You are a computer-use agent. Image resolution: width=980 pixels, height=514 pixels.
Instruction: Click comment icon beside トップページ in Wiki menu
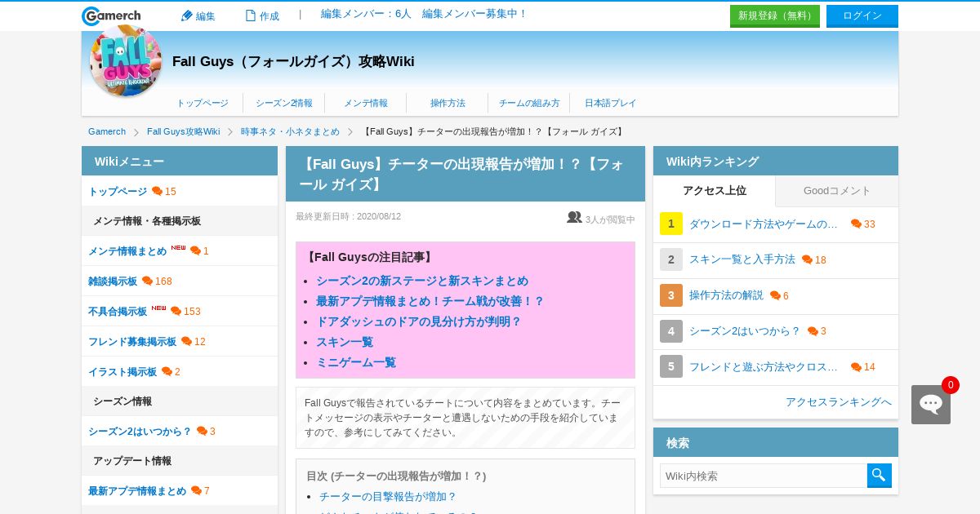click(157, 192)
